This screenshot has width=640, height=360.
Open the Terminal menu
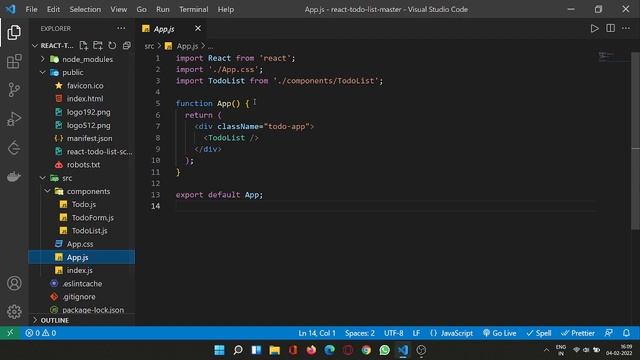pos(193,9)
